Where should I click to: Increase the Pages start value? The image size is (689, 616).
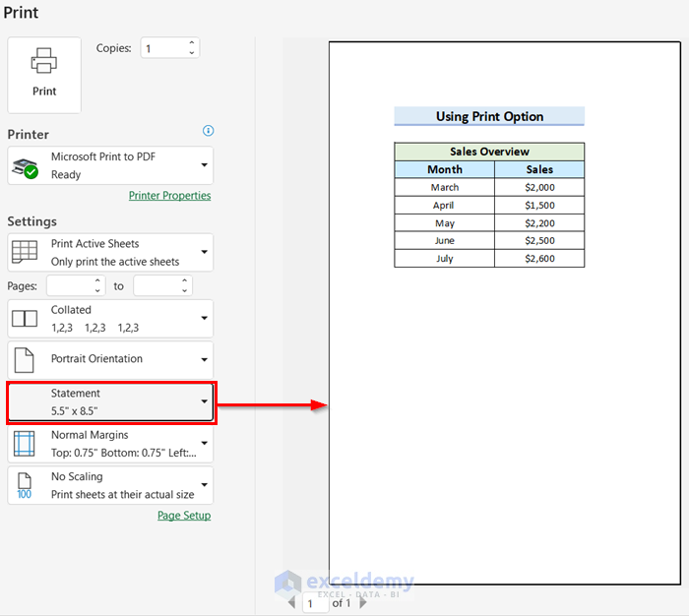tap(97, 280)
